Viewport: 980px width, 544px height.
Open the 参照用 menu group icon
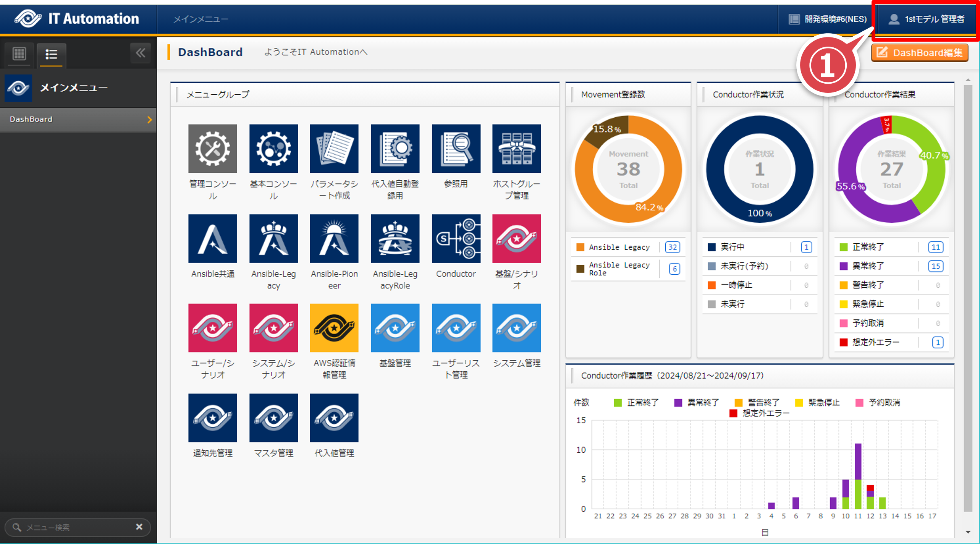pos(456,149)
